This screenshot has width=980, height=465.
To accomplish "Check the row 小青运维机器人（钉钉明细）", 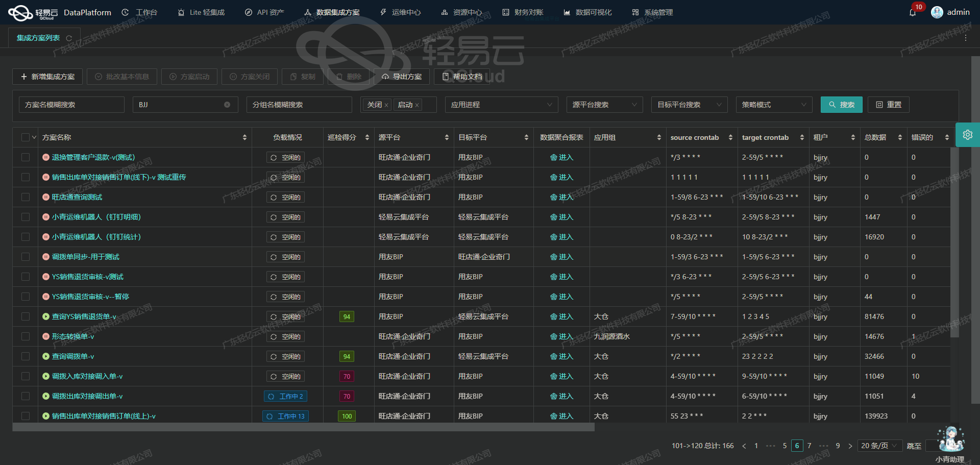I will tap(26, 217).
